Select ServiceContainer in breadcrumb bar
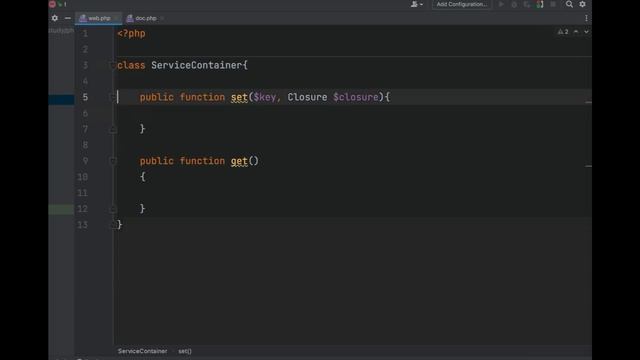The image size is (640, 360). (142, 351)
